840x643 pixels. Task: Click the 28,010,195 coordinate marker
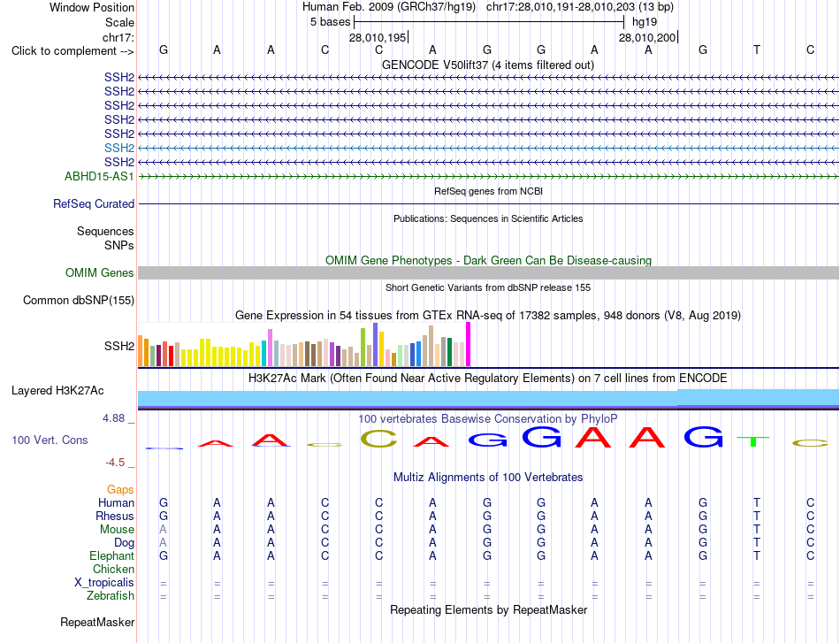point(378,37)
